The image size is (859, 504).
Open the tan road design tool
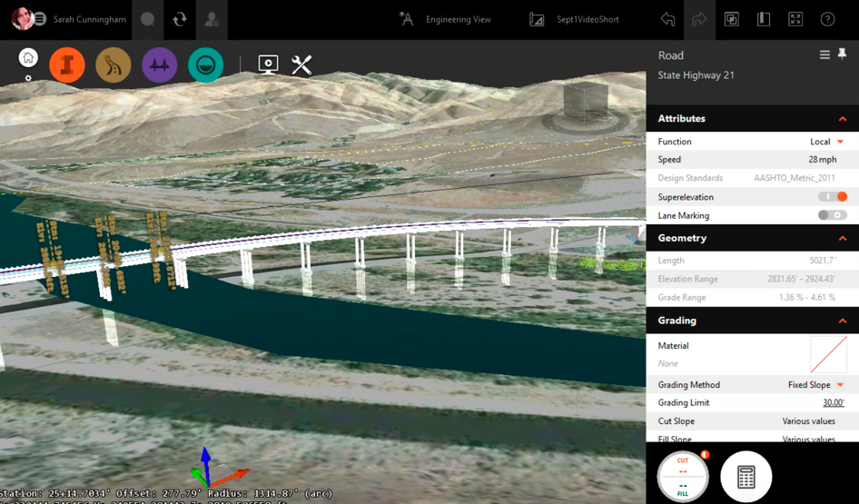click(x=114, y=65)
